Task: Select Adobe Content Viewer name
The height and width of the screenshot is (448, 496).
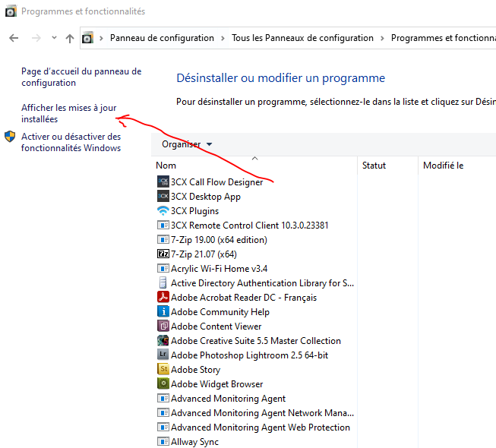Action: click(216, 327)
